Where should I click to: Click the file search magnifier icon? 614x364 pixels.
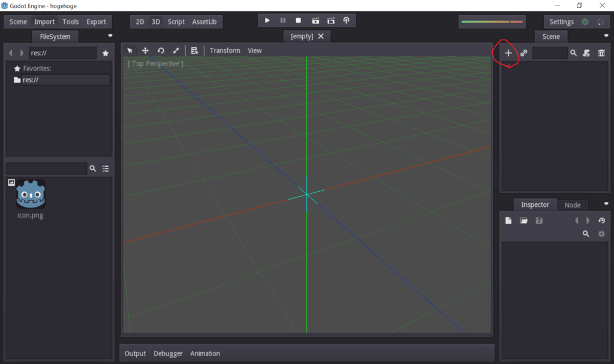click(x=93, y=169)
